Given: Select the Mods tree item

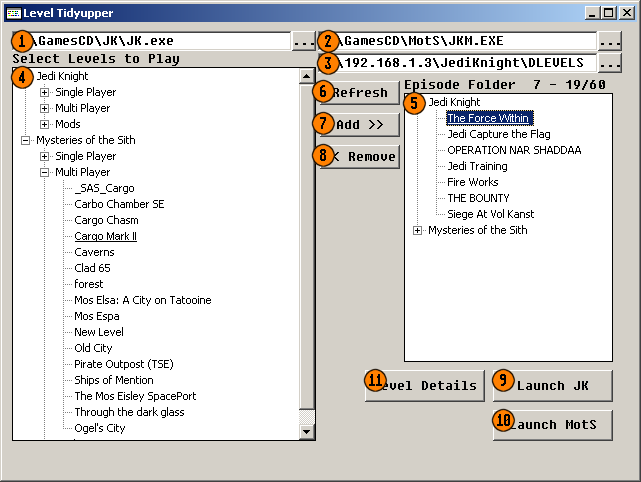Looking at the screenshot, I should click(x=68, y=124).
